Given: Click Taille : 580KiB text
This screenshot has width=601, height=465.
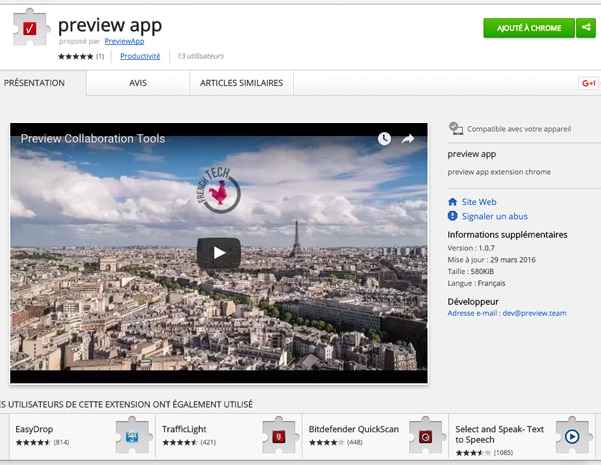Looking at the screenshot, I should click(x=471, y=271).
